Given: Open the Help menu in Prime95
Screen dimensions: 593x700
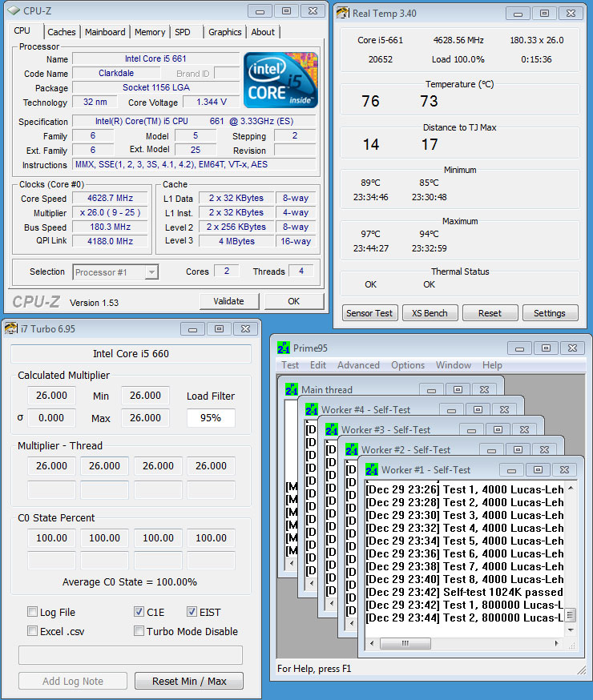Looking at the screenshot, I should (x=492, y=365).
